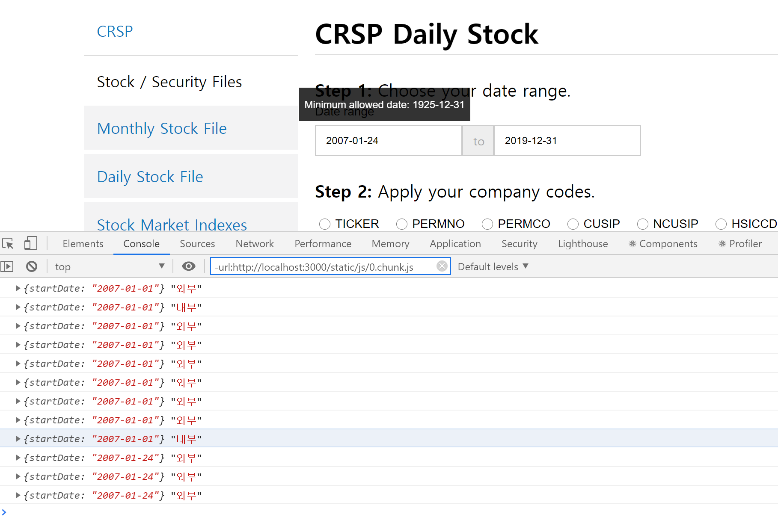Click the seventh startDate console entry
Image resolution: width=778 pixels, height=532 pixels.
click(x=389, y=401)
